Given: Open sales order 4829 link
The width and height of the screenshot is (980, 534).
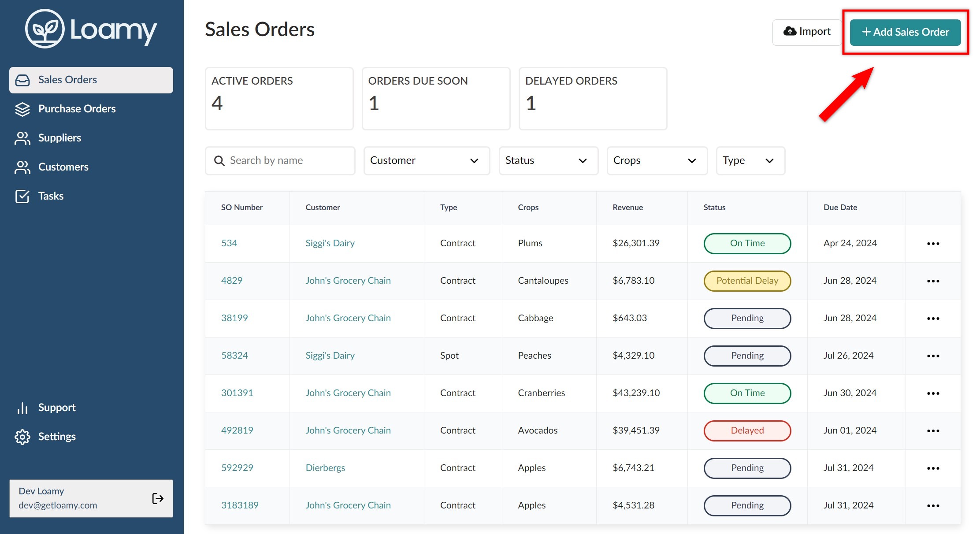Looking at the screenshot, I should 232,281.
